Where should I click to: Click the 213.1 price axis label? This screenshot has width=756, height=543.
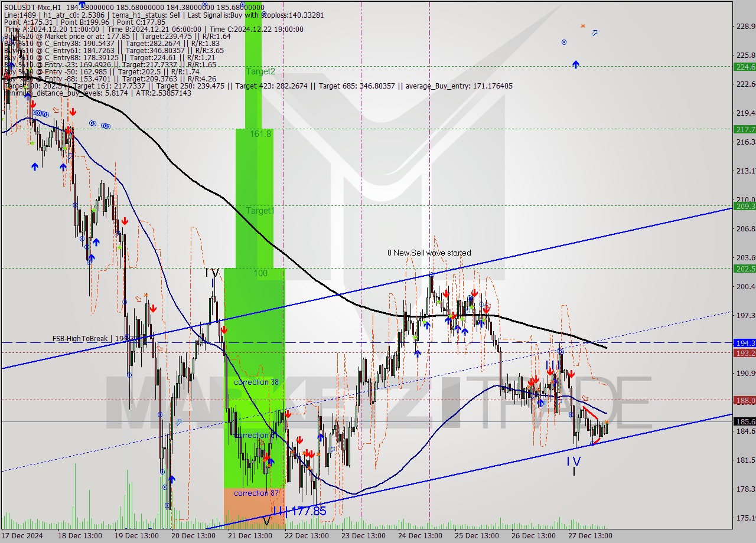[745, 171]
